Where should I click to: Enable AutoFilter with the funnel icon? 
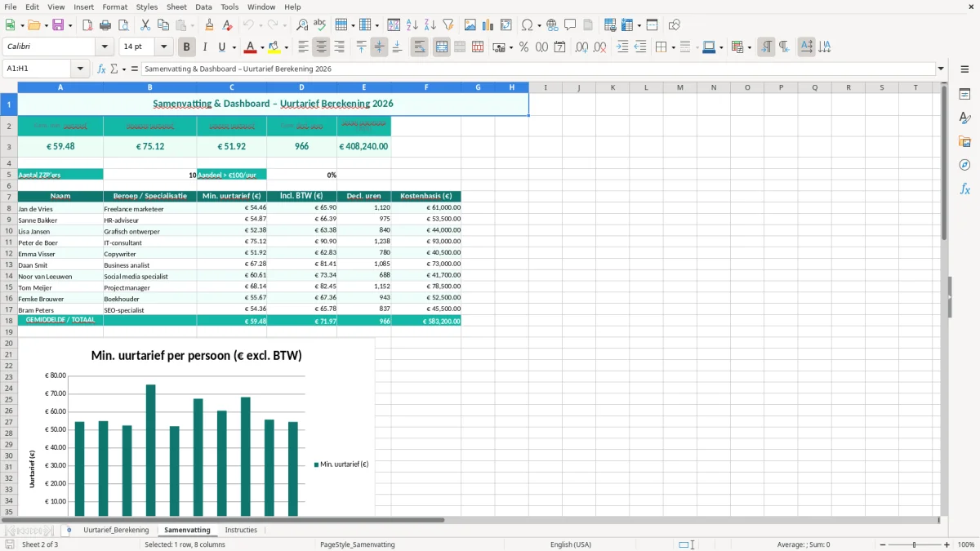pyautogui.click(x=448, y=25)
